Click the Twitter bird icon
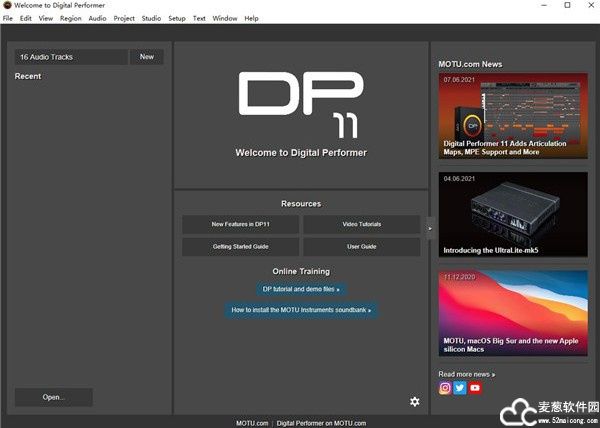The image size is (600, 428). [460, 388]
